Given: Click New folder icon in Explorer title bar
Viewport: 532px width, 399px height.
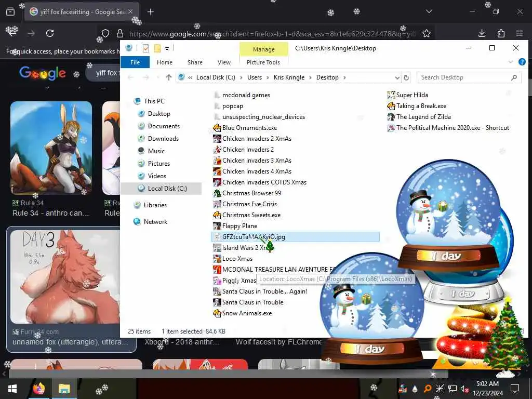Looking at the screenshot, I should [x=157, y=48].
